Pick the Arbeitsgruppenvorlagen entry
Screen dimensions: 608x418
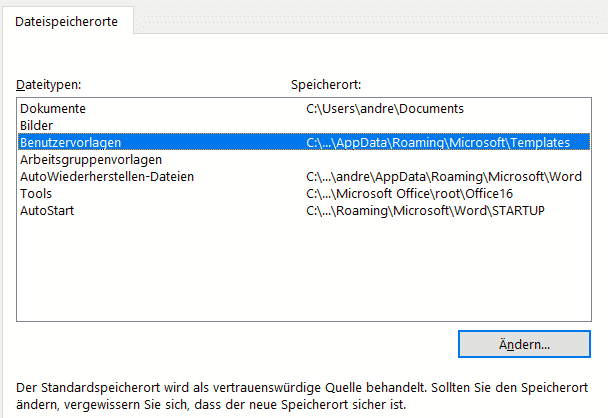[91, 159]
